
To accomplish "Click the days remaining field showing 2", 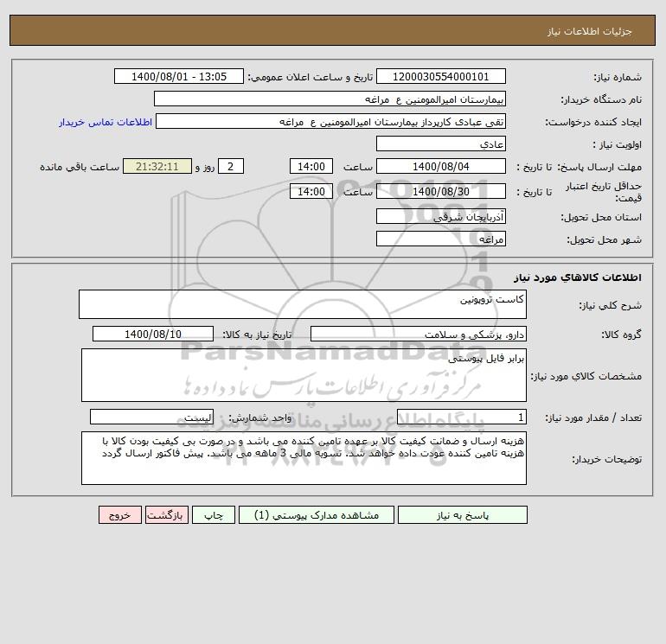I will (231, 167).
